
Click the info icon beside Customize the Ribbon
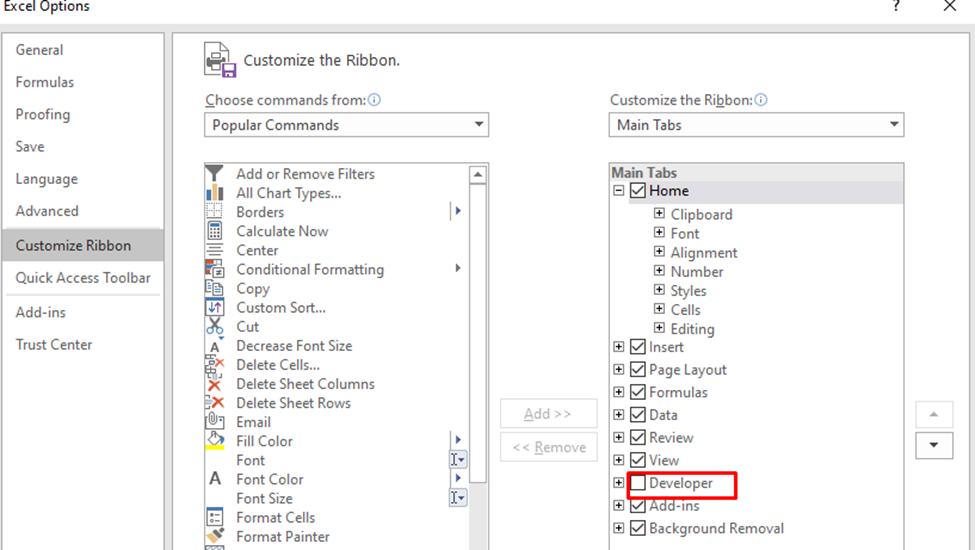pyautogui.click(x=760, y=99)
